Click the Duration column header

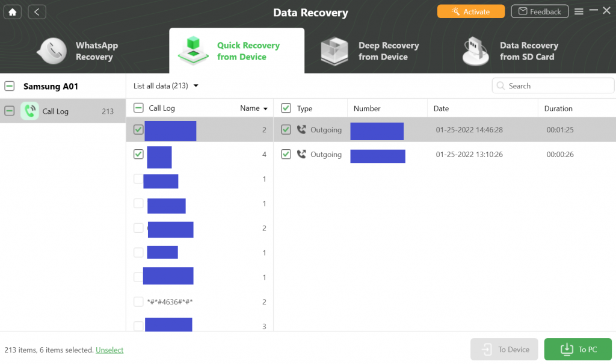coord(558,108)
